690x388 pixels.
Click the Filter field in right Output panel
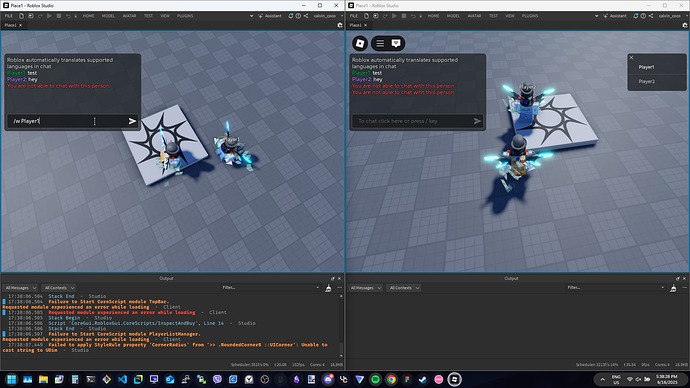click(615, 288)
